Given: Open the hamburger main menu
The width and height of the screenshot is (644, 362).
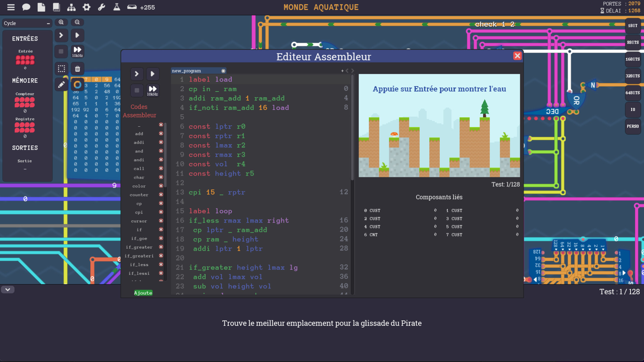Looking at the screenshot, I should click(x=11, y=7).
